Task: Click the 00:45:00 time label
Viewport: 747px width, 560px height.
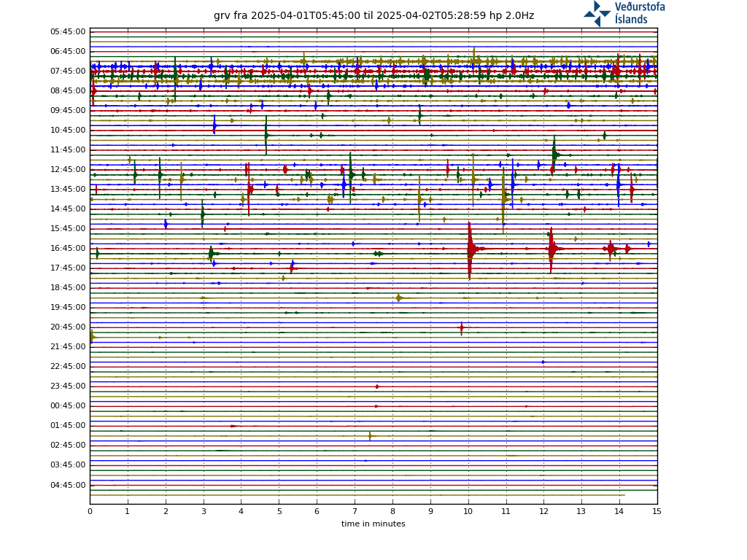Action: (x=68, y=405)
